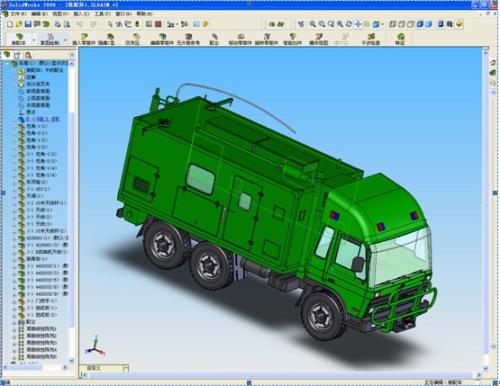500x386 pixels.
Task: Toggle Hidden Lines Visible display
Action: pos(402,24)
